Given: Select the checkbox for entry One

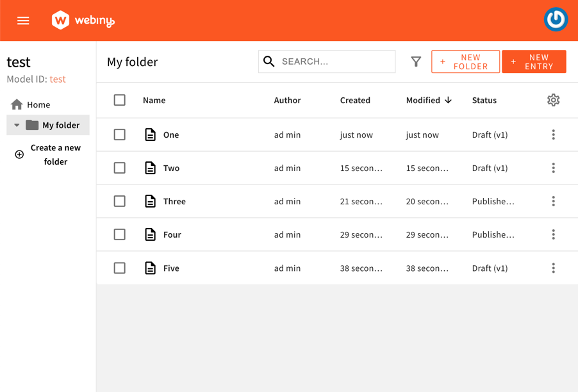Looking at the screenshot, I should point(119,135).
